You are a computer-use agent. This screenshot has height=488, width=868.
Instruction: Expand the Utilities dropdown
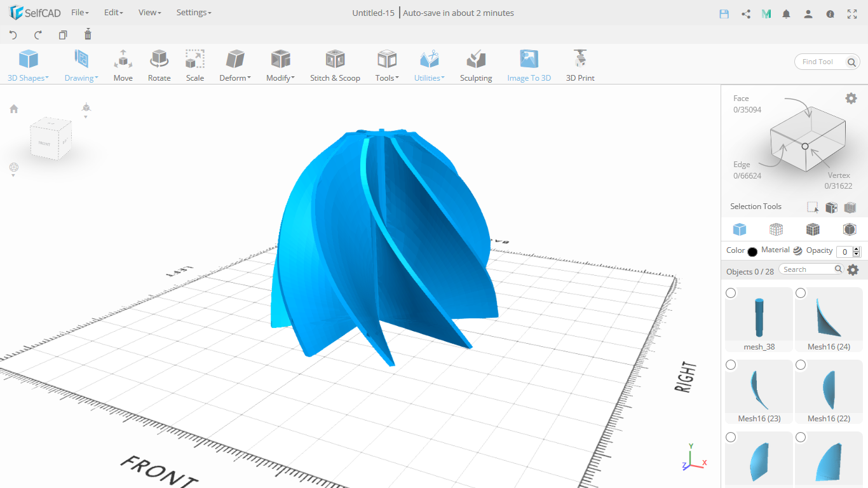pos(430,66)
